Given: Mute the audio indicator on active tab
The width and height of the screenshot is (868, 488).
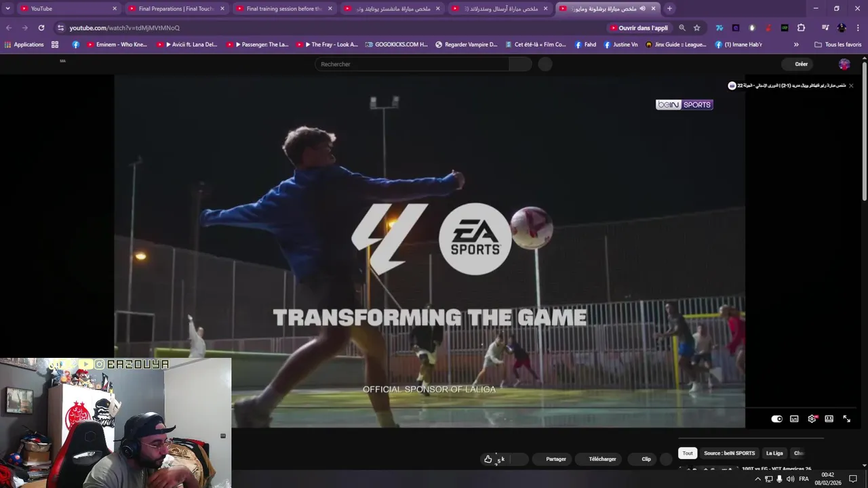Looking at the screenshot, I should (642, 8).
